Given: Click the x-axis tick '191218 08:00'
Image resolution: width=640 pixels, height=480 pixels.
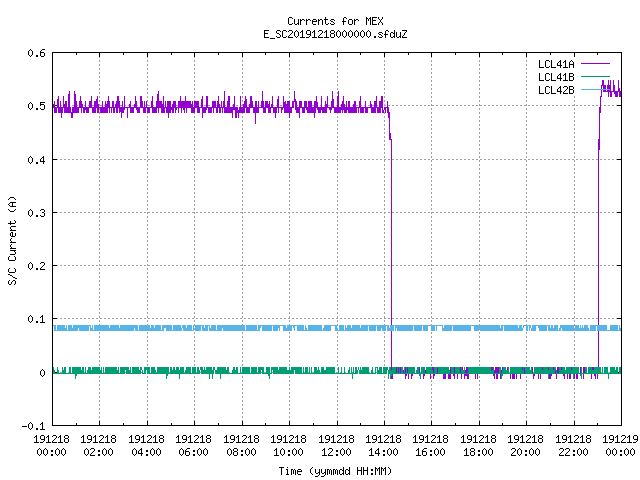Looking at the screenshot, I should (242, 446).
